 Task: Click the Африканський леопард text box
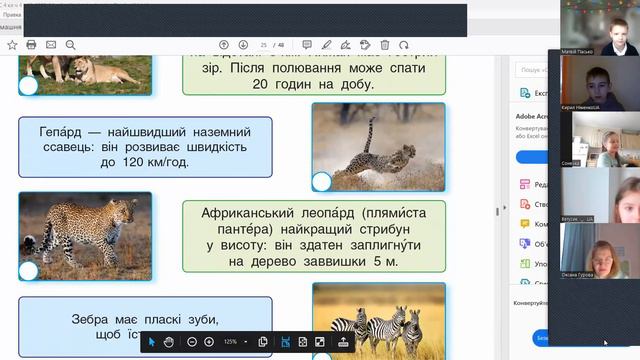314,236
